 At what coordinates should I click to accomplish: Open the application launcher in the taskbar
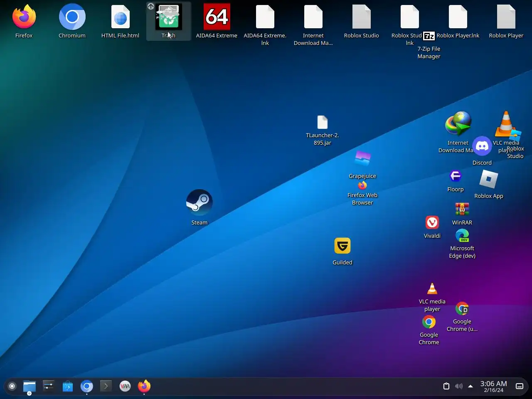pyautogui.click(x=12, y=387)
